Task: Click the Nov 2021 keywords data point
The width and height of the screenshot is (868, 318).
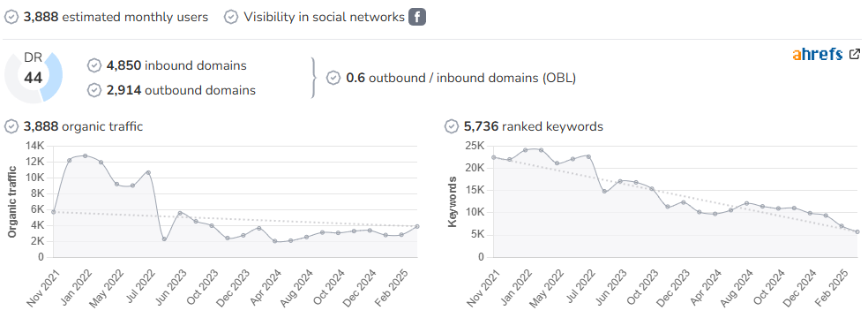Action: point(494,157)
